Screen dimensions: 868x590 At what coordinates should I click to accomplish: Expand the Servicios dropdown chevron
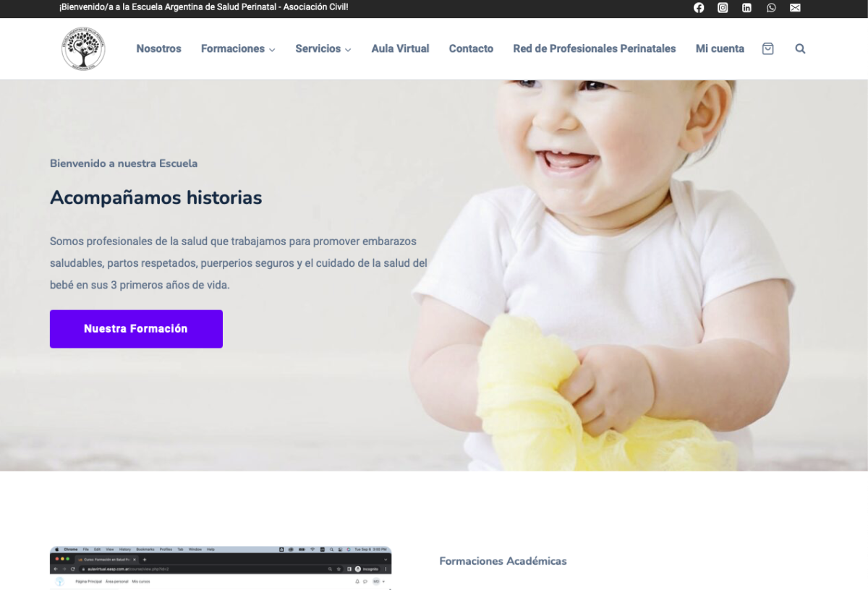click(348, 50)
